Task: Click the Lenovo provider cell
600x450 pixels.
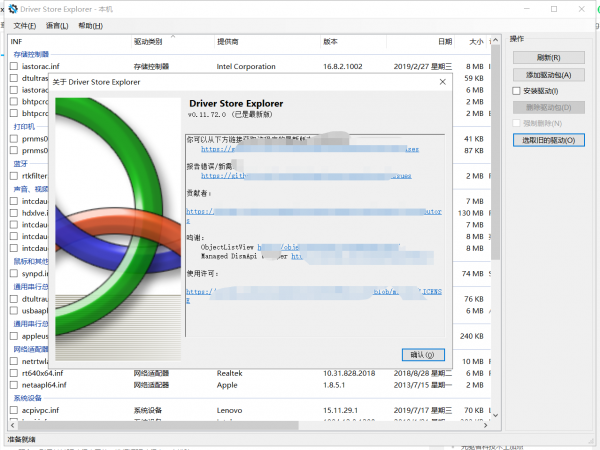Action: pos(229,410)
